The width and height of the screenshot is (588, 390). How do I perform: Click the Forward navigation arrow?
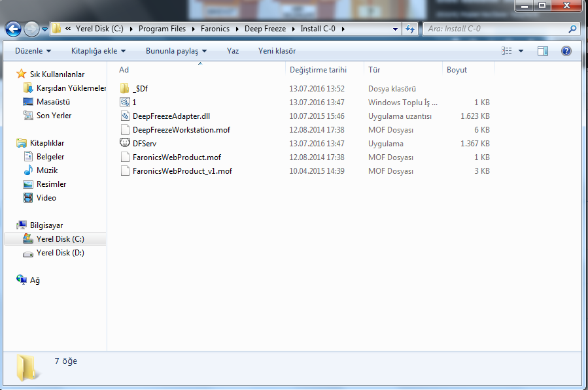point(31,29)
